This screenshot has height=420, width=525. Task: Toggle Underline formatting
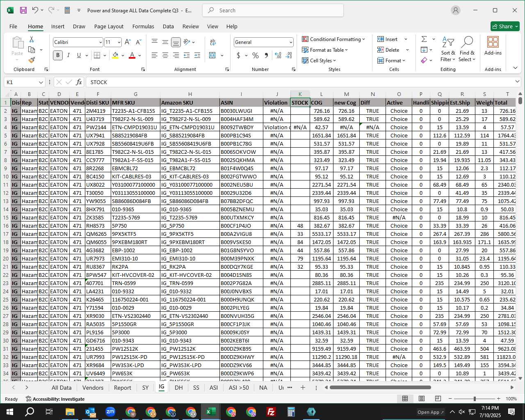(79, 55)
